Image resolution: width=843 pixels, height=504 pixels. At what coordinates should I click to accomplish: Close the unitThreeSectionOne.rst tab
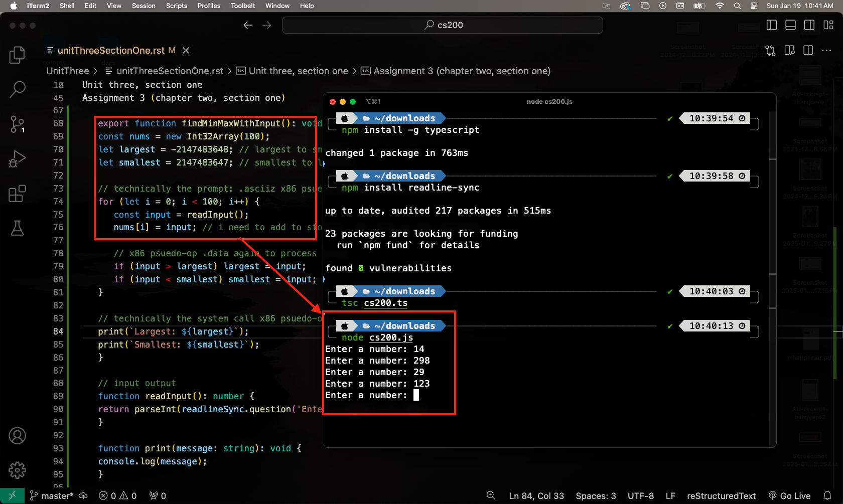(186, 50)
